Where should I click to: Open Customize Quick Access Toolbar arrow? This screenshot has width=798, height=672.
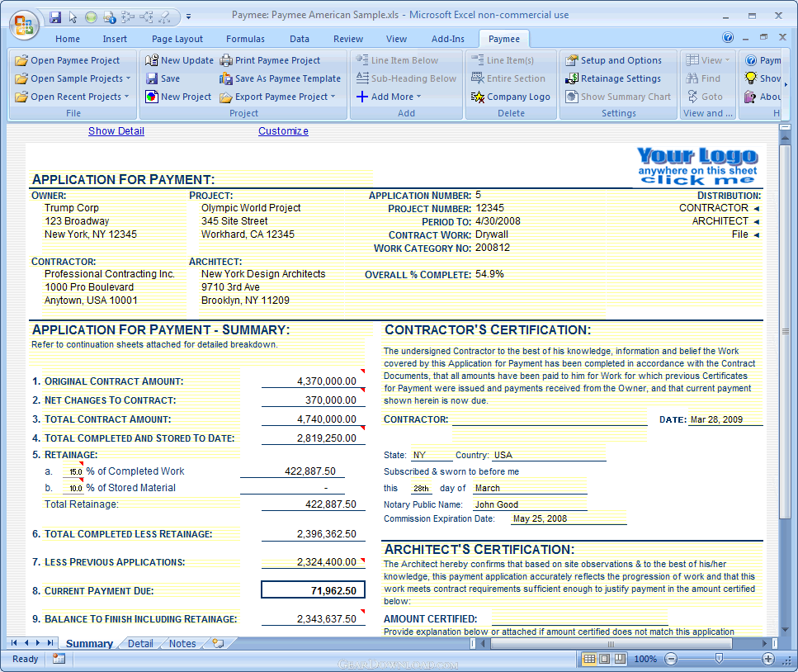[x=188, y=17]
